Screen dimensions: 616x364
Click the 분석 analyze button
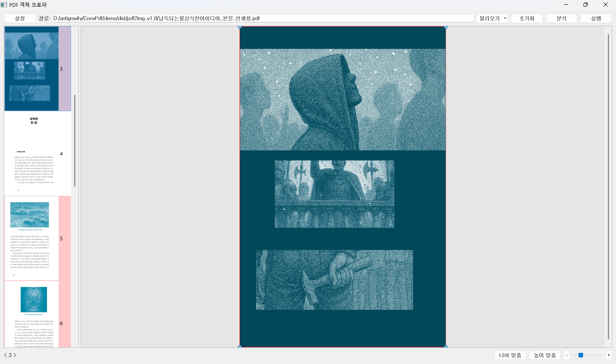[x=561, y=18]
